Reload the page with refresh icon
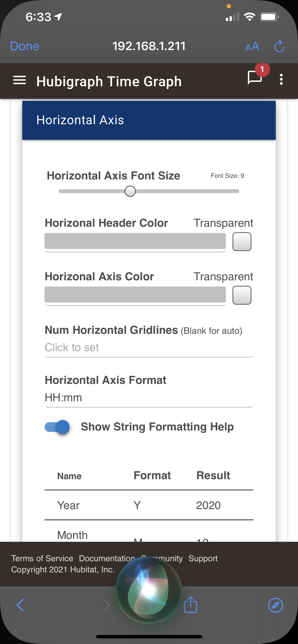The width and height of the screenshot is (298, 644). click(279, 47)
